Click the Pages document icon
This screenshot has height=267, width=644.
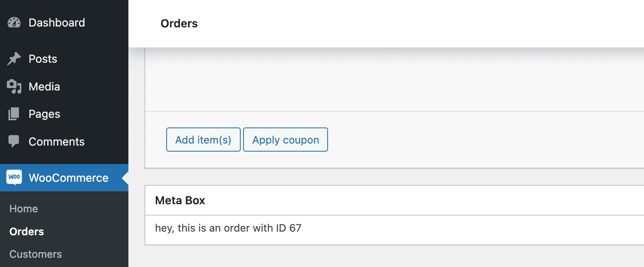coord(14,114)
